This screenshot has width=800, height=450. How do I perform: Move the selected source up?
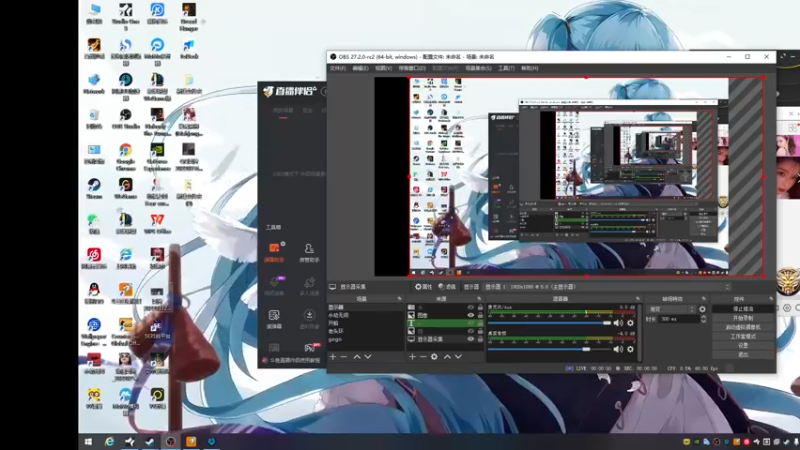(x=447, y=357)
